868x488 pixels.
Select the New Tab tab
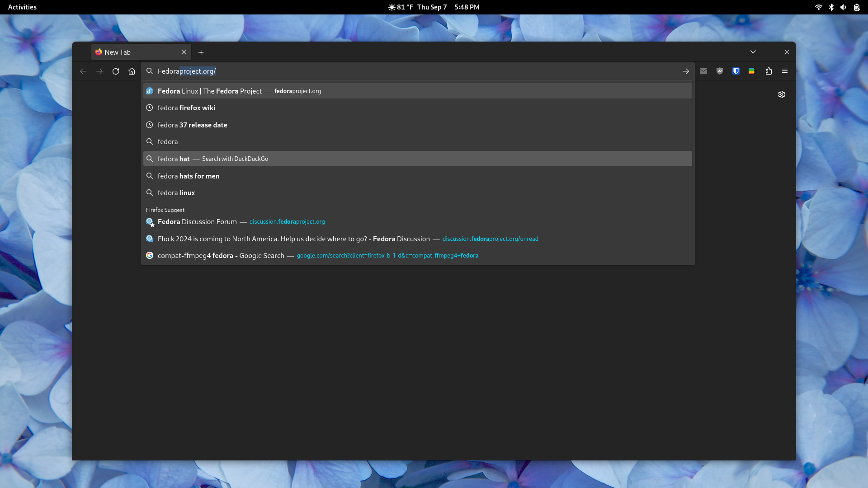[141, 52]
